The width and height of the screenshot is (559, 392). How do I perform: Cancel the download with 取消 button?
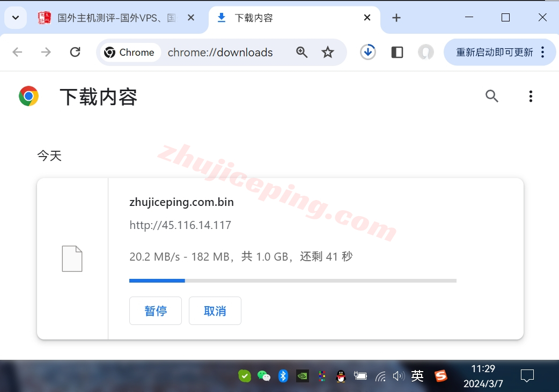click(x=215, y=311)
